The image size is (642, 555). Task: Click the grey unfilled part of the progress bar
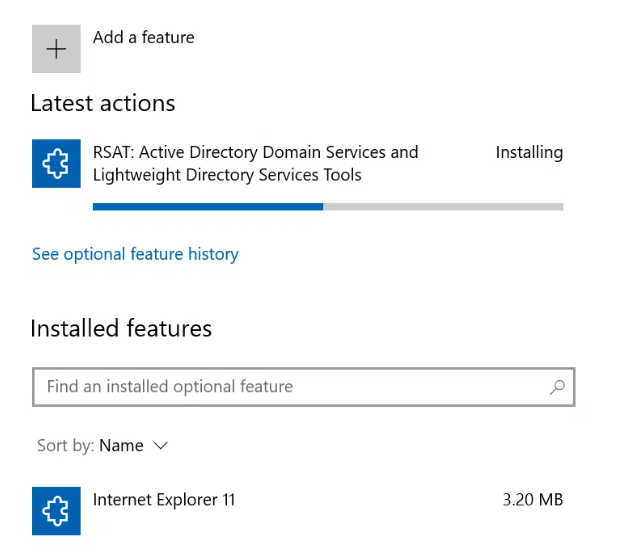443,207
